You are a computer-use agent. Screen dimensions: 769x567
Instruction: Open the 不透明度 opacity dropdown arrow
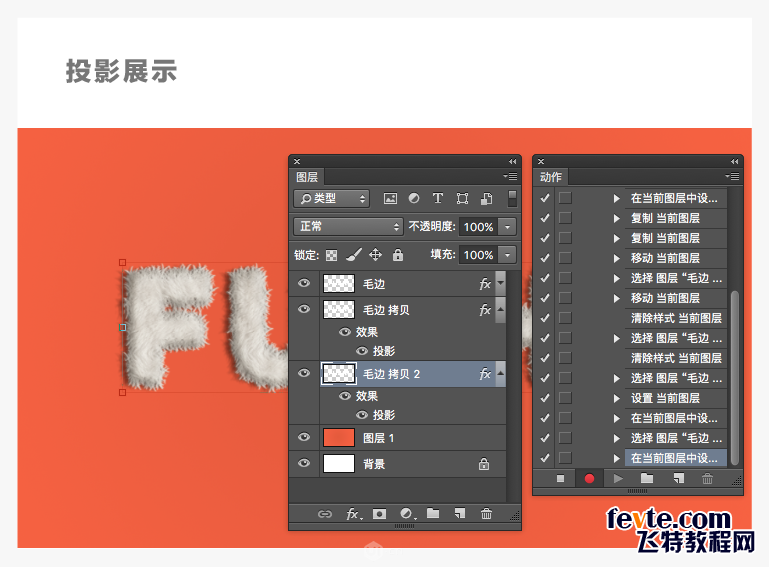click(507, 227)
